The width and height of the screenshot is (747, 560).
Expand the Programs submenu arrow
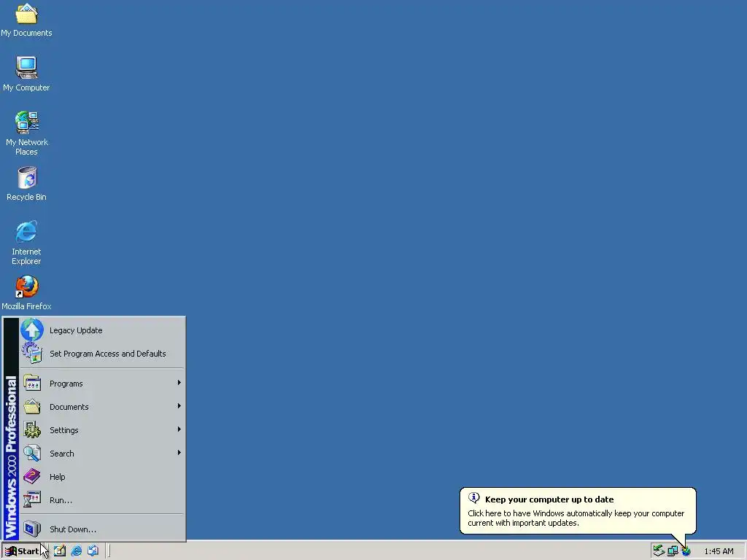179,383
